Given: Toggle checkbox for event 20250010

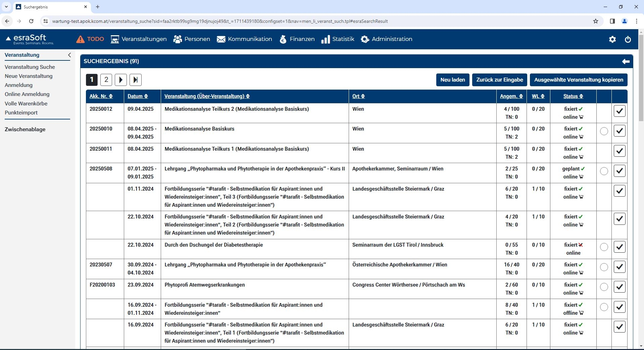Looking at the screenshot, I should [620, 131].
